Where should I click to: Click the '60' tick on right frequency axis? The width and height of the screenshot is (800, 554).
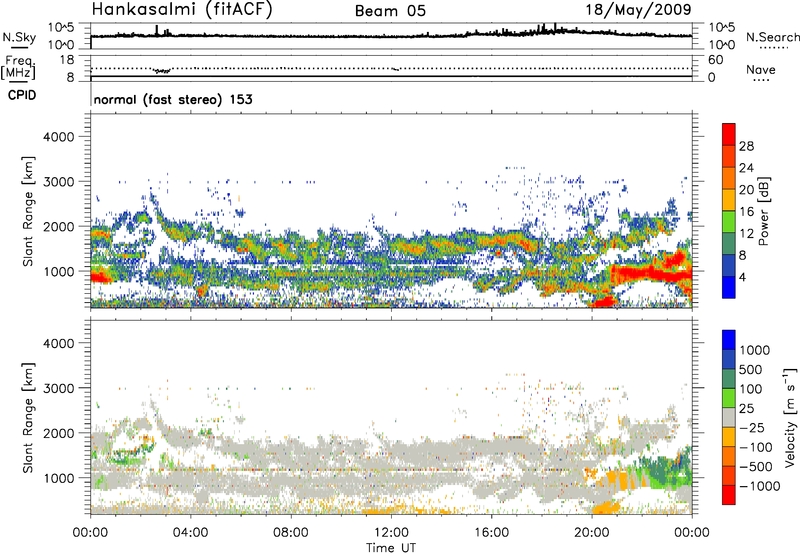click(715, 60)
